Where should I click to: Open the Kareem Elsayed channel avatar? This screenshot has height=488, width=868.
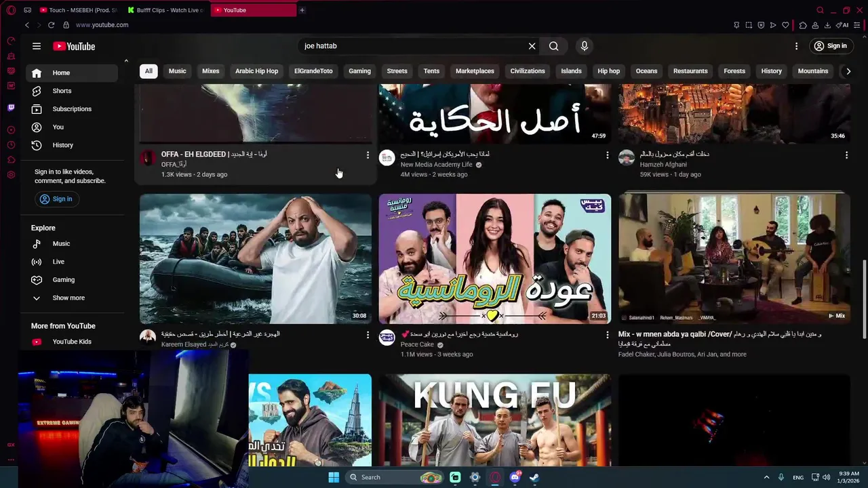pyautogui.click(x=148, y=338)
